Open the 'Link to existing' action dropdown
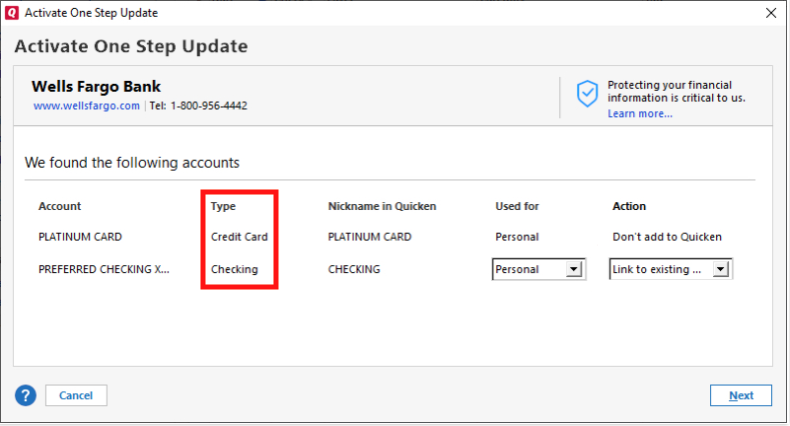The width and height of the screenshot is (790, 426). click(x=670, y=269)
